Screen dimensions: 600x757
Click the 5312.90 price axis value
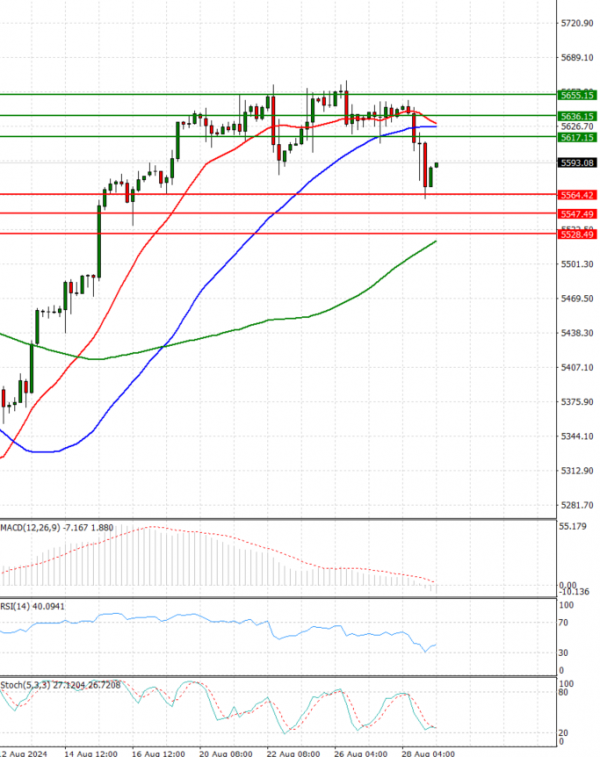tap(577, 471)
